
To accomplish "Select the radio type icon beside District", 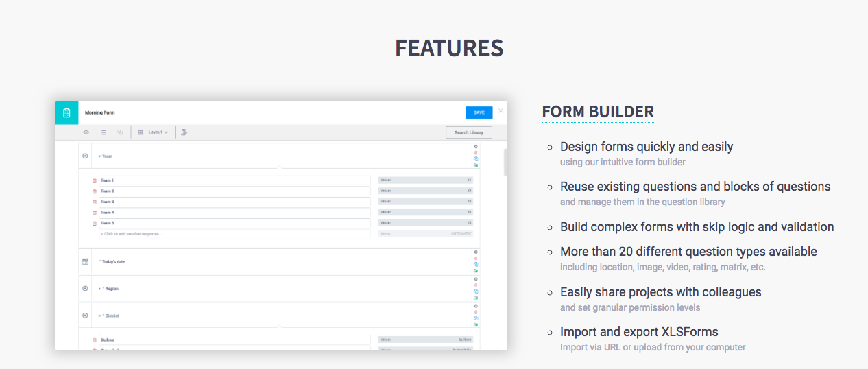I will (85, 316).
